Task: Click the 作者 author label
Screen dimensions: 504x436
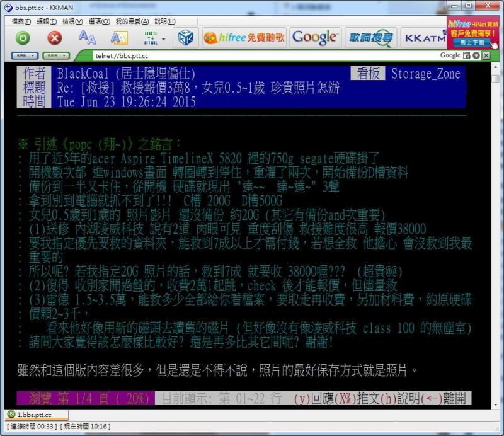Action: pos(34,73)
